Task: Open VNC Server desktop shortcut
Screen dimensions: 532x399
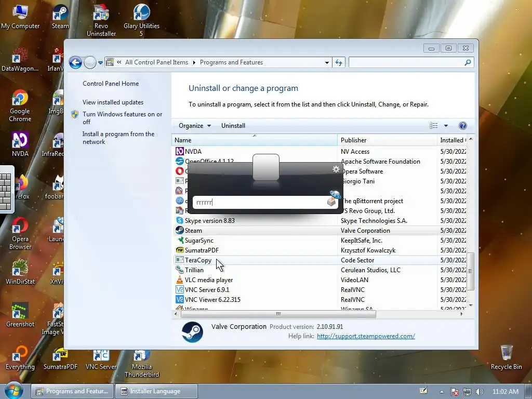Action: [x=101, y=360]
